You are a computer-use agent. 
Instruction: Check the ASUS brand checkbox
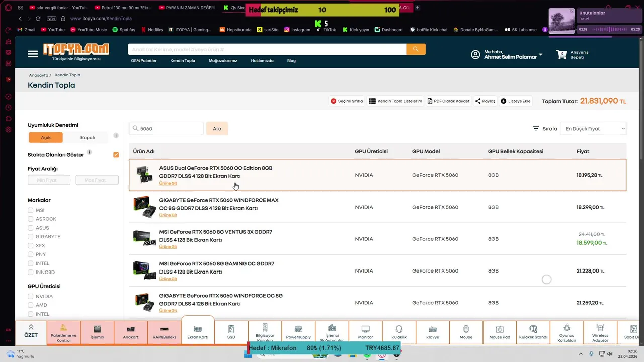pos(31,228)
